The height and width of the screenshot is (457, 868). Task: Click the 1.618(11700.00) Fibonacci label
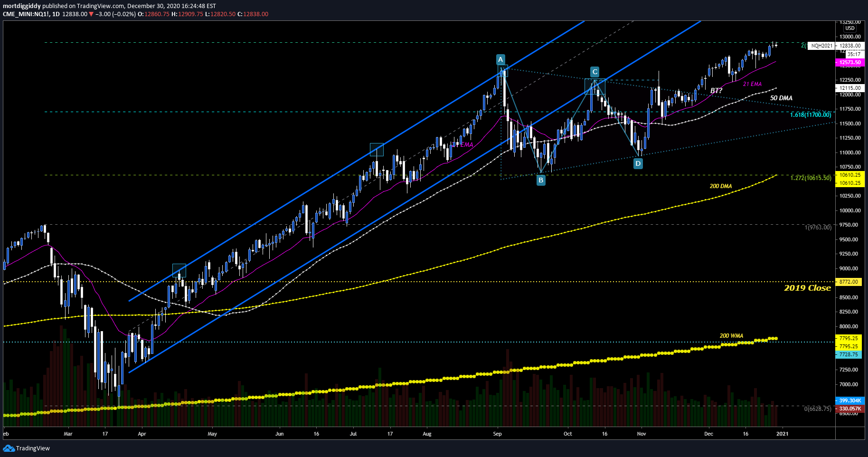tap(811, 115)
